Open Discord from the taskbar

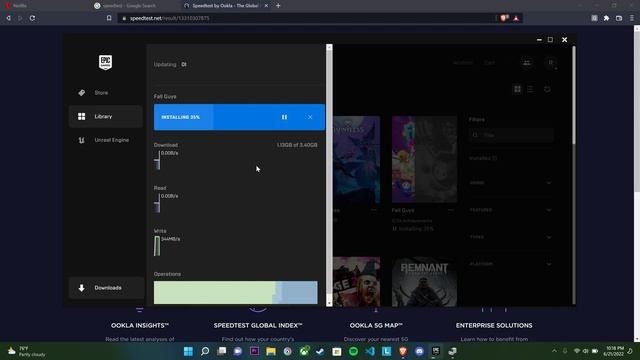(x=419, y=351)
